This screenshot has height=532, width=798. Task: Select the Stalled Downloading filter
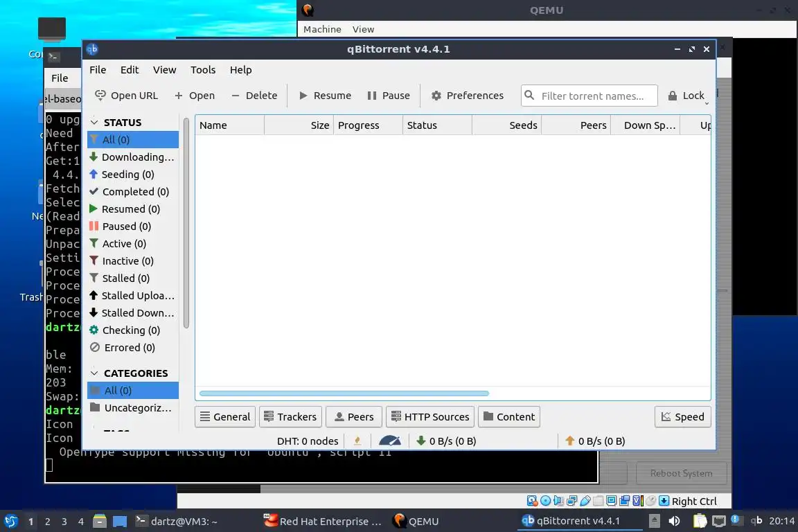[x=133, y=312]
